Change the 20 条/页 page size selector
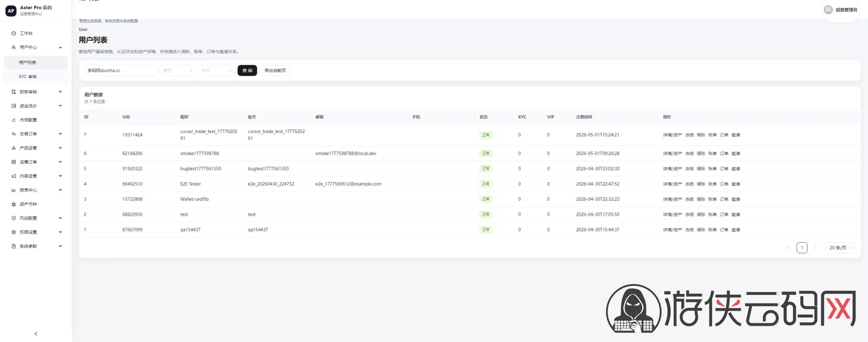868x342 pixels. tap(840, 248)
